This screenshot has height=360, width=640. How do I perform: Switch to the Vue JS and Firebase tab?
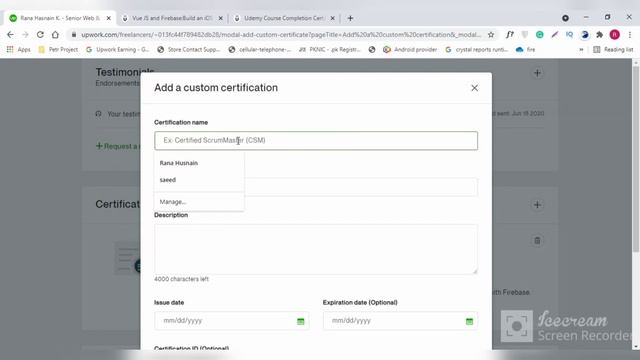172,18
